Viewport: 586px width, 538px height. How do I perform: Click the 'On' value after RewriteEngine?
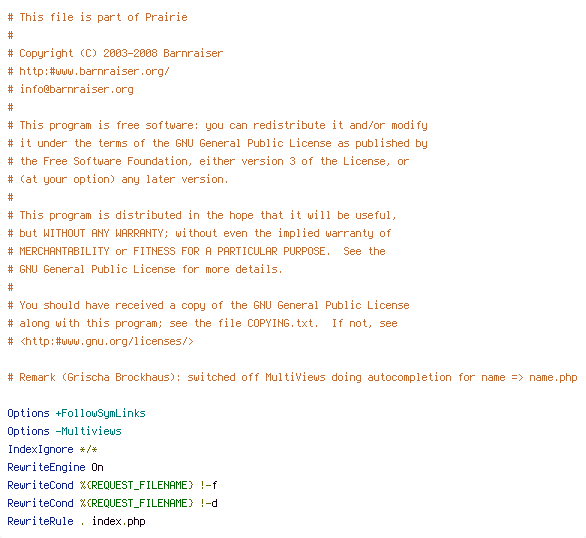(x=98, y=467)
